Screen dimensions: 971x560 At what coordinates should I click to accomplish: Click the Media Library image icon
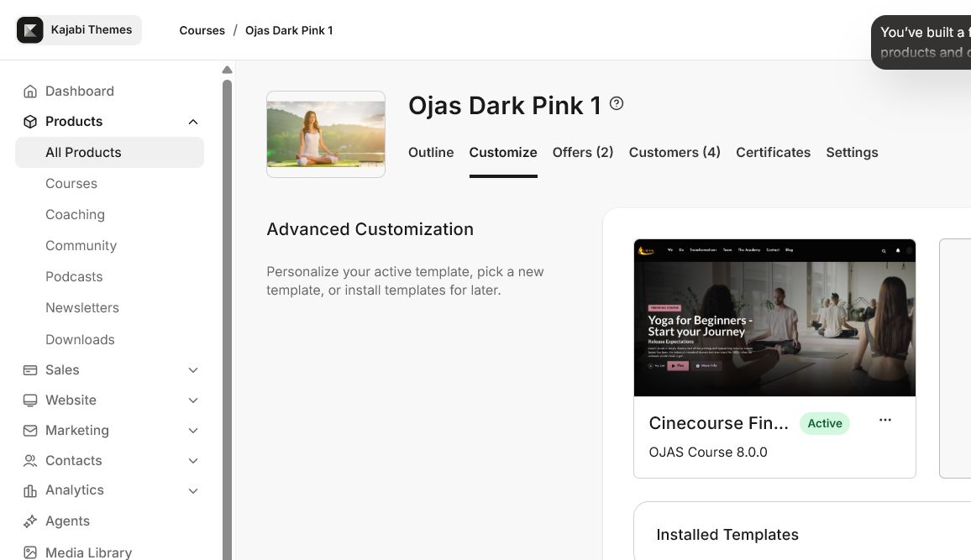pyautogui.click(x=29, y=552)
